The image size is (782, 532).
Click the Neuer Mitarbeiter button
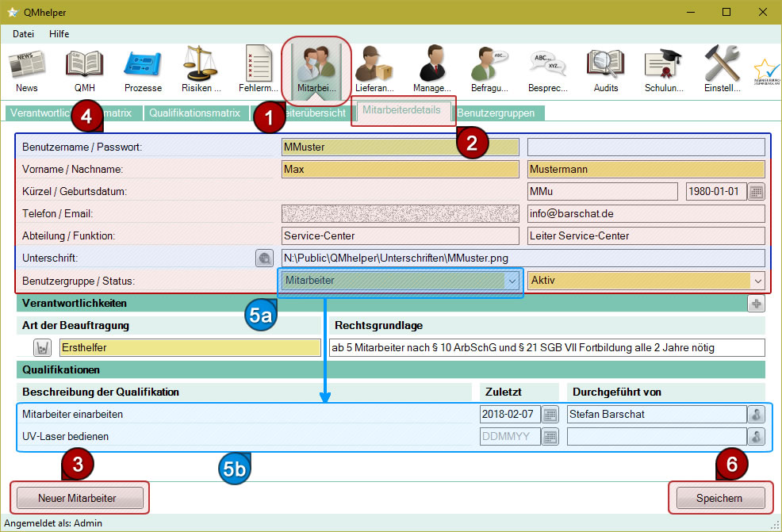click(78, 498)
